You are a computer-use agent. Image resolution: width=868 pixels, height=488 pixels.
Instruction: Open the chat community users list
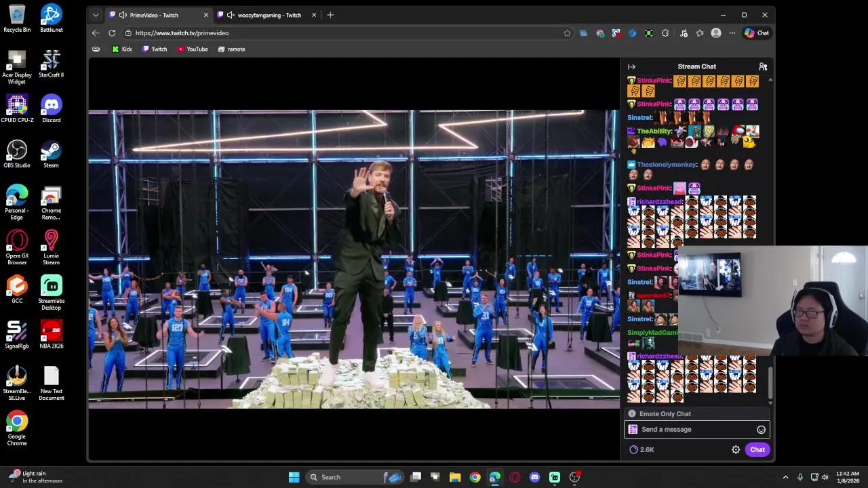(763, 66)
